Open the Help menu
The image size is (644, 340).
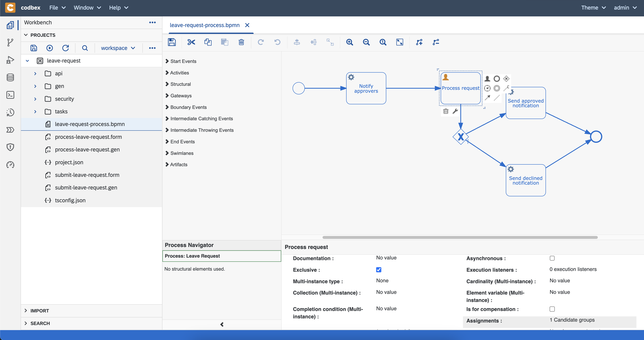[119, 8]
